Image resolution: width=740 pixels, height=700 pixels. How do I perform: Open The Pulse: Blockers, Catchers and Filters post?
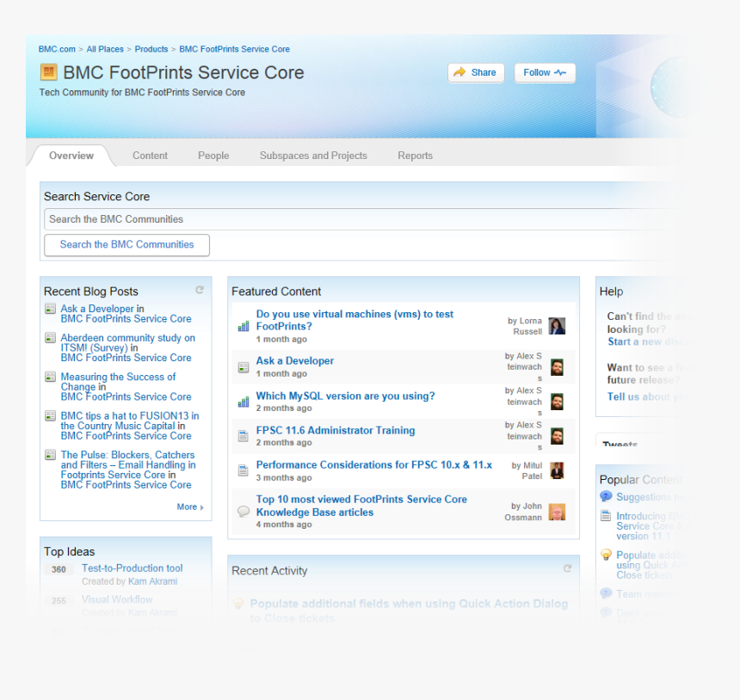(128, 464)
